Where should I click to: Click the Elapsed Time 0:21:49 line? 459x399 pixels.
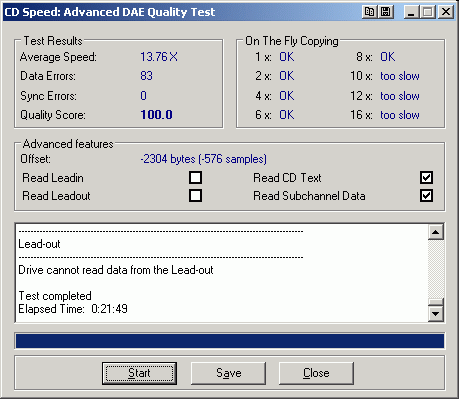tap(73, 309)
